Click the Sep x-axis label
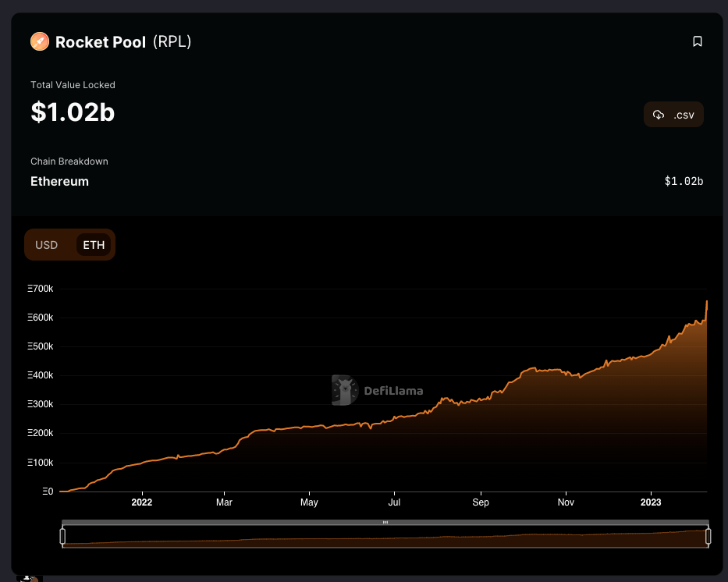728x582 pixels. click(481, 502)
